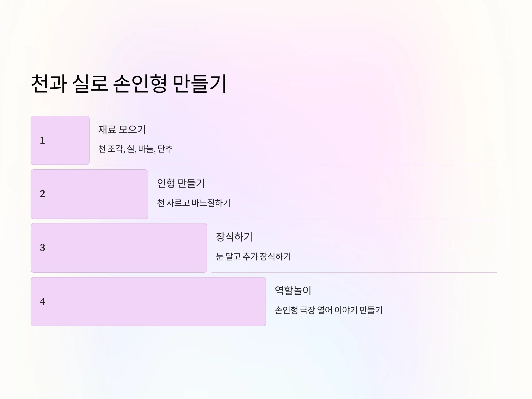
Task: Click the text 천 조각, 실, 바늘, 단추
Action: pyautogui.click(x=135, y=149)
